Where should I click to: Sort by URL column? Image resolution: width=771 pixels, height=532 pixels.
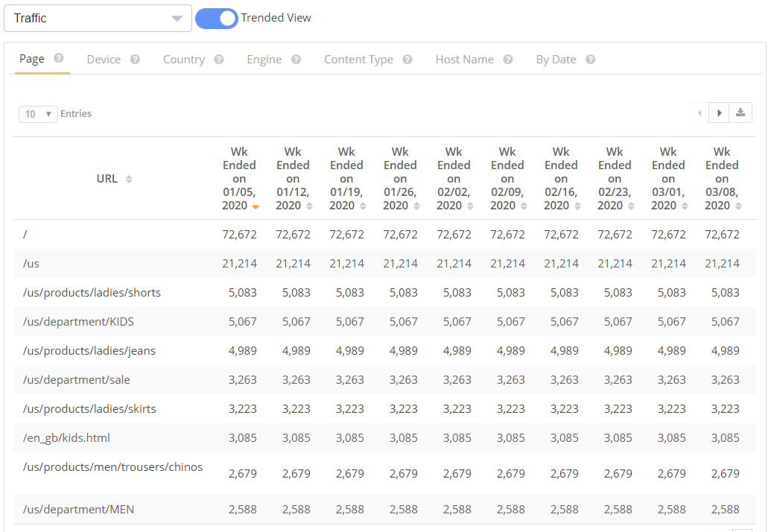(x=129, y=179)
